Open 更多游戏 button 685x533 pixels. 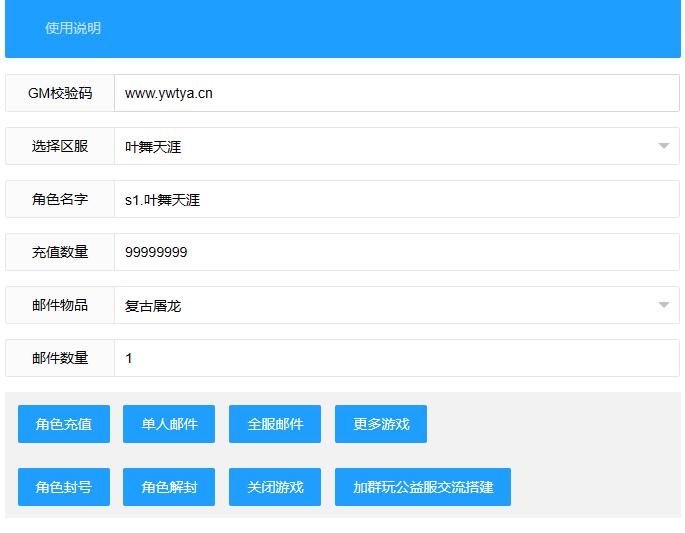coord(381,424)
